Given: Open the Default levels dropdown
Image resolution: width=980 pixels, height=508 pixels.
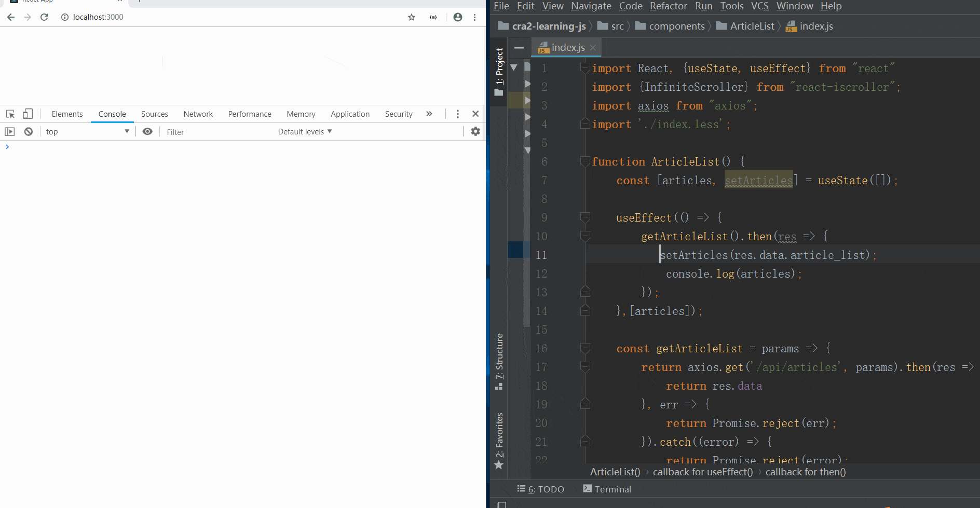Looking at the screenshot, I should [x=305, y=132].
